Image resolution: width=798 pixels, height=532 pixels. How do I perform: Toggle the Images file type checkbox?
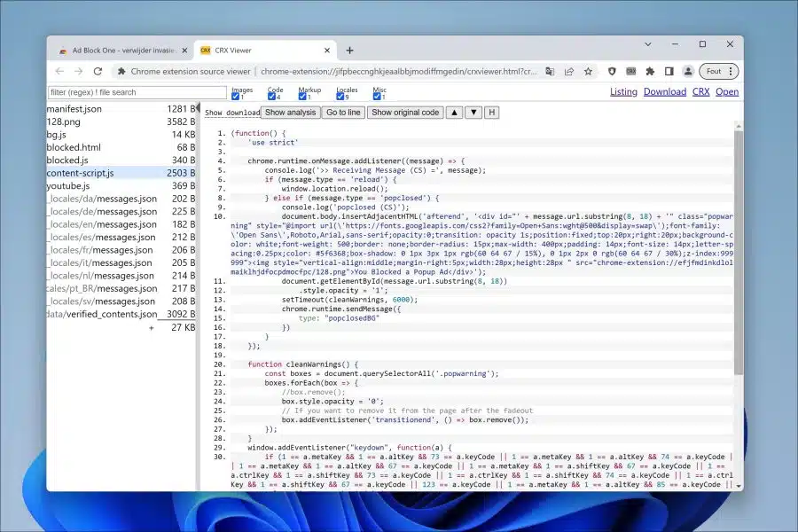coord(235,97)
